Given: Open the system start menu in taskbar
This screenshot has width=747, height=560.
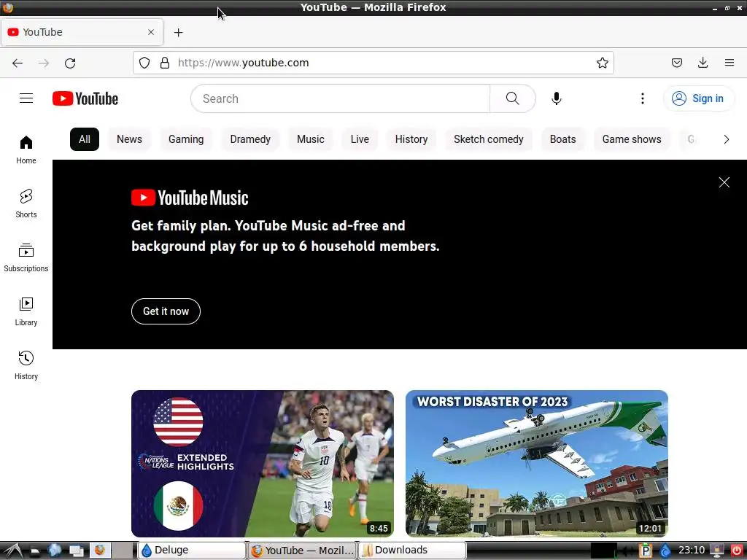Looking at the screenshot, I should pos(12,551).
